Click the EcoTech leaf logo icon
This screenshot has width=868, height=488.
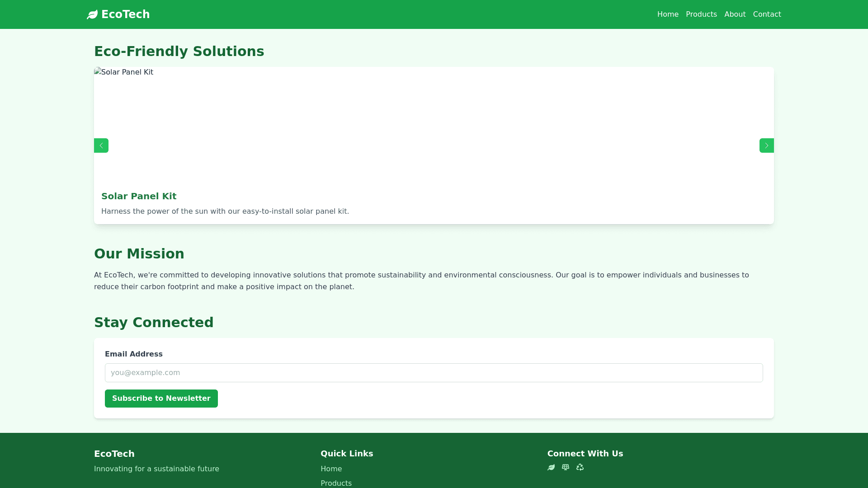[x=92, y=15]
